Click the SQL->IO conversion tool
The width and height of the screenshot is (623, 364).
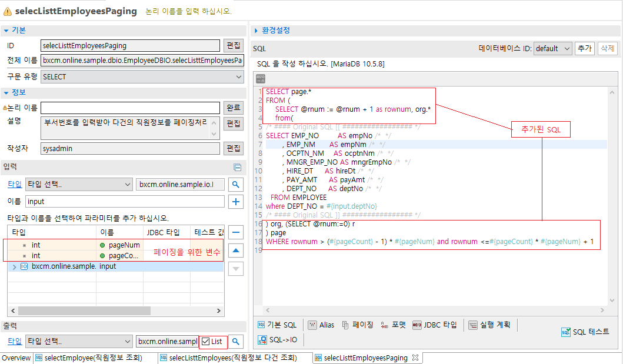(x=278, y=339)
